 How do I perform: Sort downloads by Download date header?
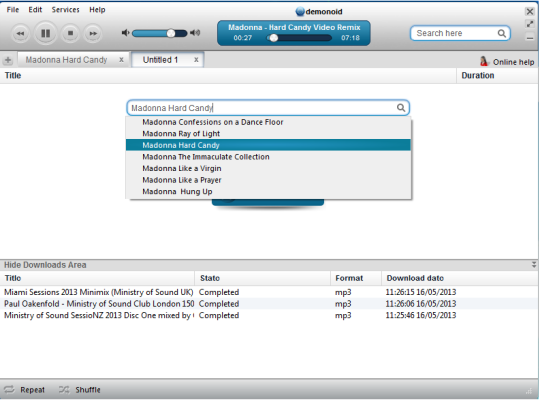[459, 278]
